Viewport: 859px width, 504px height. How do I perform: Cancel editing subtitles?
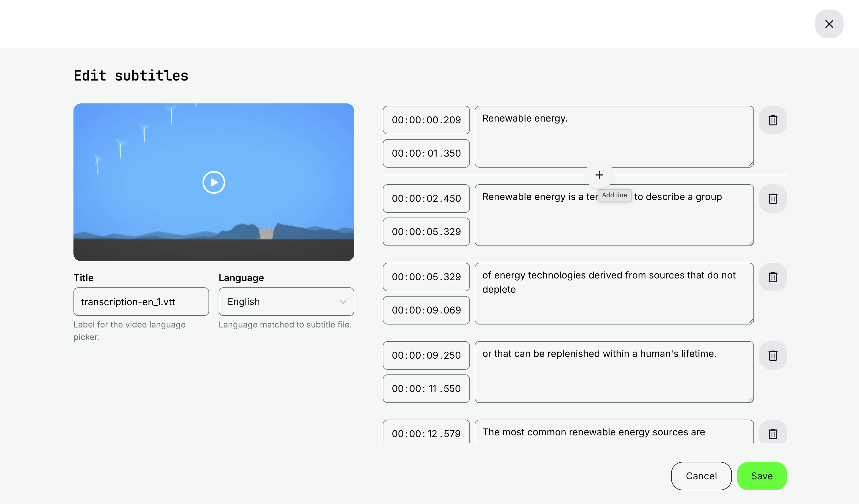pos(701,476)
